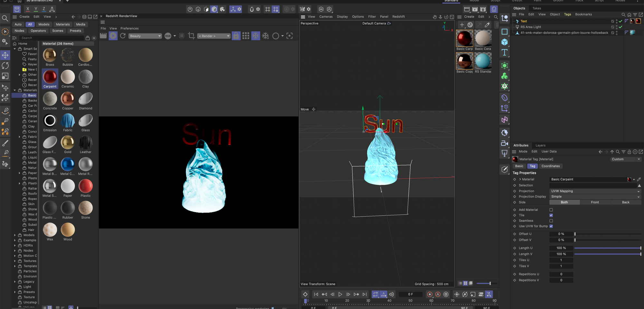Image resolution: width=644 pixels, height=309 pixels.
Task: Open the Beauty AOV dropdown
Action: coord(145,36)
